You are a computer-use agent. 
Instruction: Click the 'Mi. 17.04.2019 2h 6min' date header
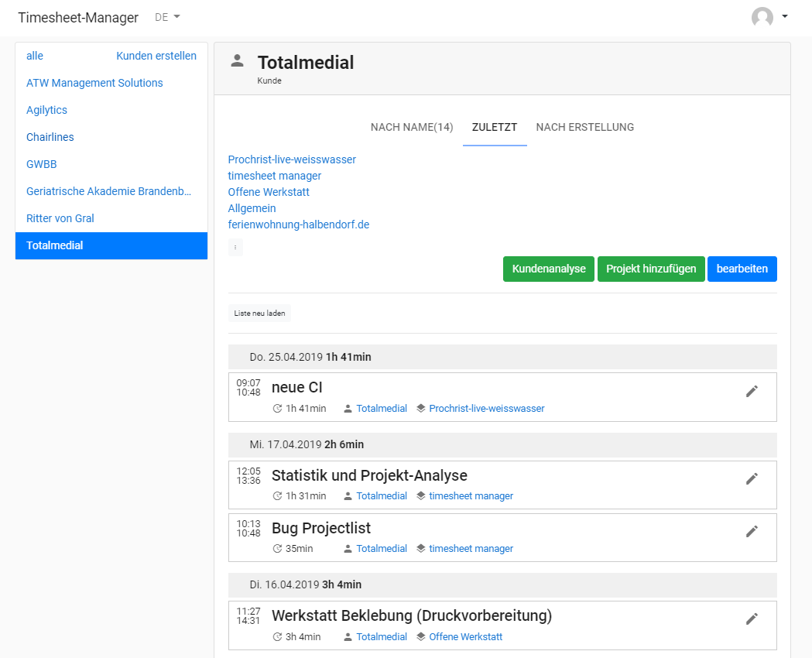(x=502, y=444)
